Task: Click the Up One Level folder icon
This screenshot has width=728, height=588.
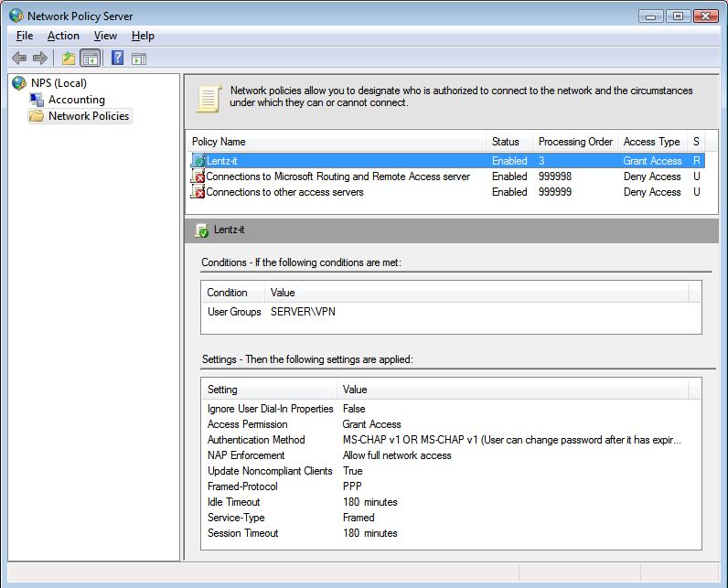Action: [x=69, y=59]
